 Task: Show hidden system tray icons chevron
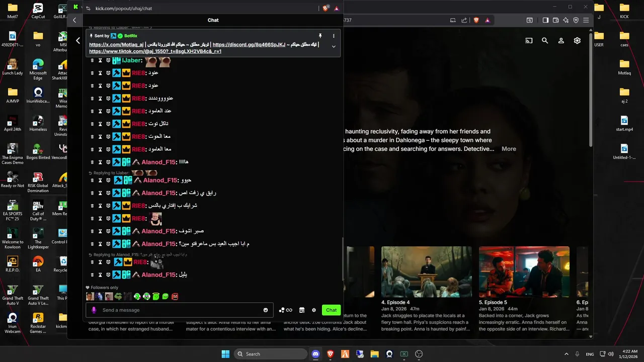(567, 354)
